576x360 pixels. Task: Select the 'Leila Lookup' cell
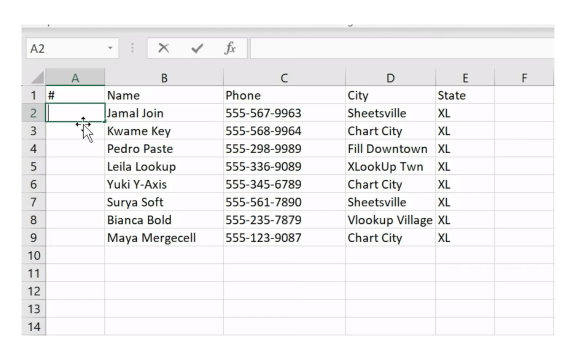click(x=164, y=166)
